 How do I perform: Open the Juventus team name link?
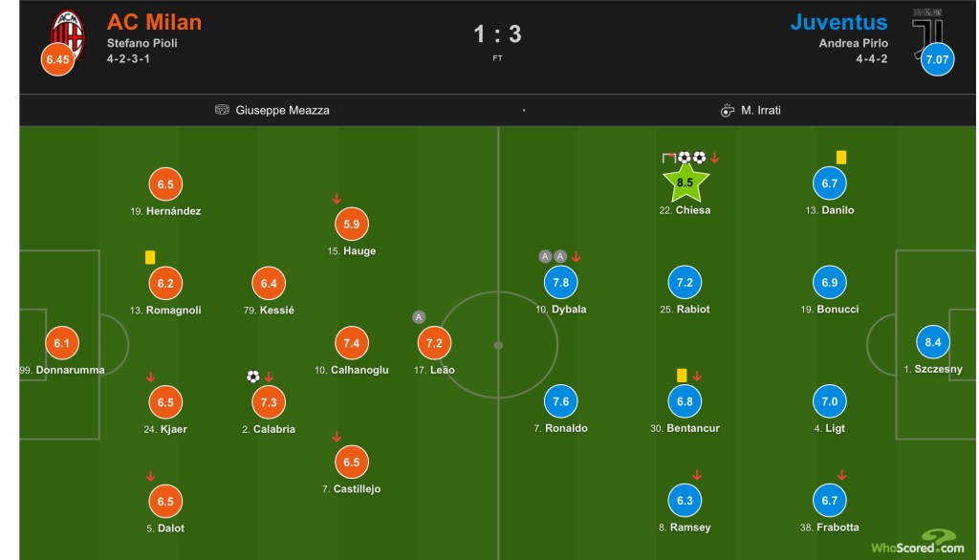tap(838, 22)
